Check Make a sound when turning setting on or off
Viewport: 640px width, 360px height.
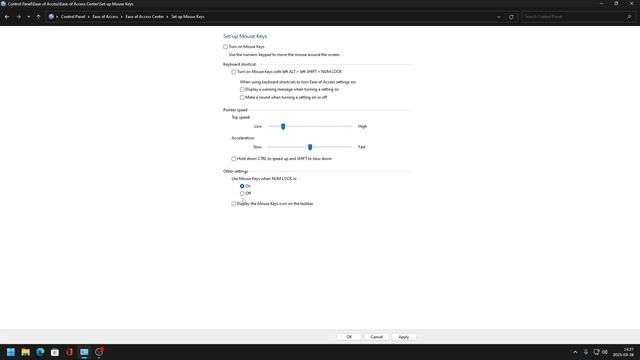tap(242, 98)
